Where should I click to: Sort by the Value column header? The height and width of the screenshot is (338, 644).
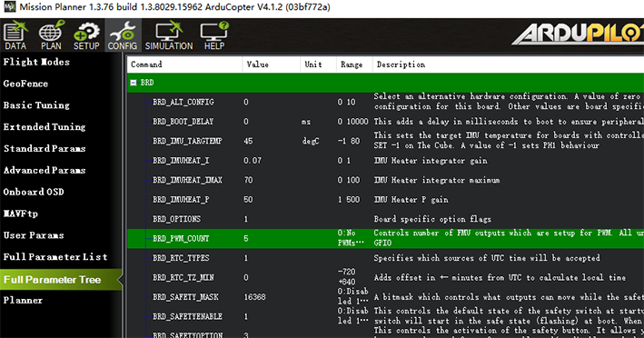[271, 65]
